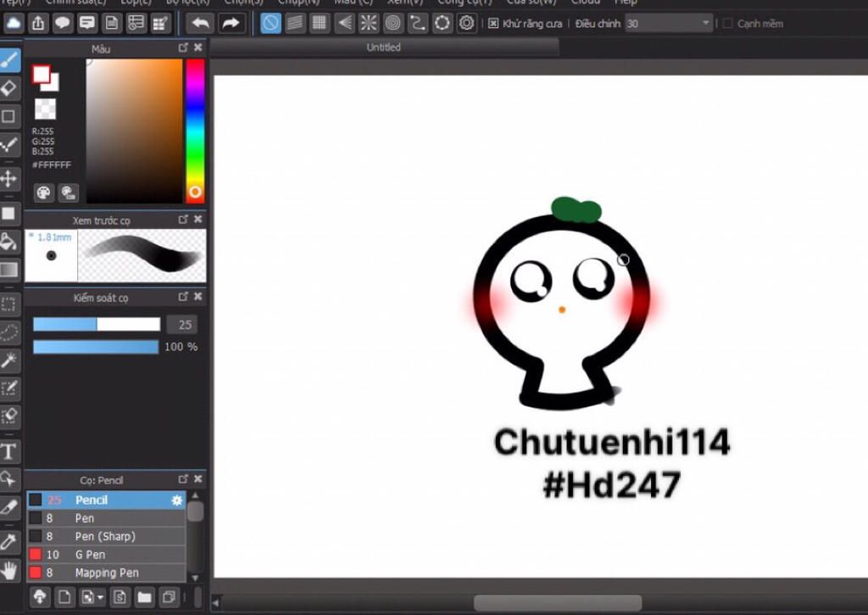Screen dimensions: 868x615
Task: Click the Undo arrow
Action: 200,23
